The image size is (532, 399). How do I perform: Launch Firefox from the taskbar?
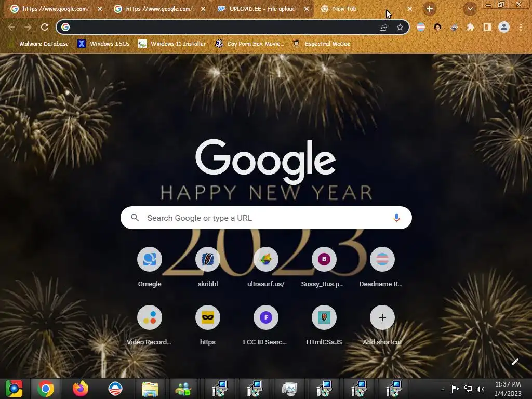click(81, 389)
